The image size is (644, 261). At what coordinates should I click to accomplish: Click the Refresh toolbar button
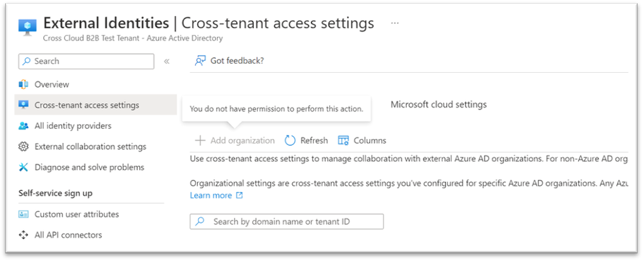[x=306, y=140]
